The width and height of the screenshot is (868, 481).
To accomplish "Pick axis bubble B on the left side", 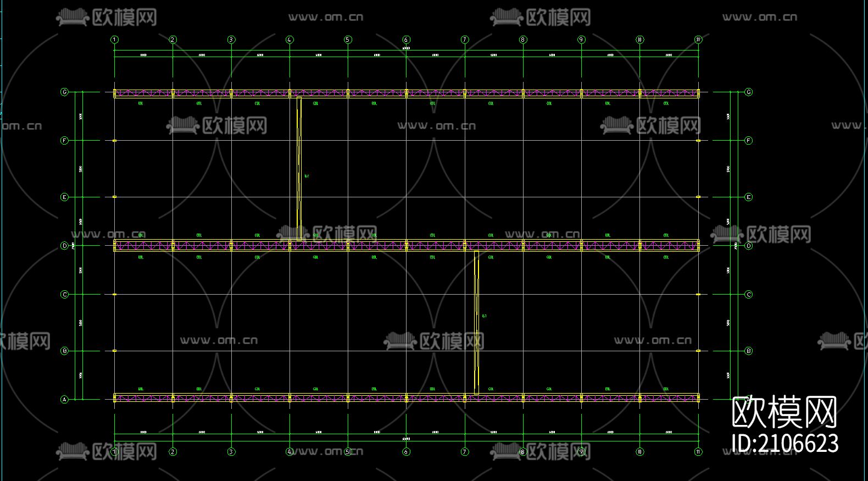I will (64, 351).
